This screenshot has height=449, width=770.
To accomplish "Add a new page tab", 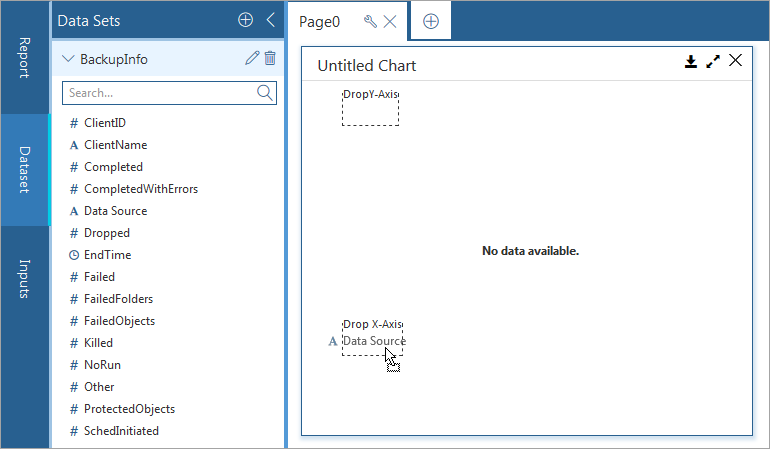I will click(430, 21).
